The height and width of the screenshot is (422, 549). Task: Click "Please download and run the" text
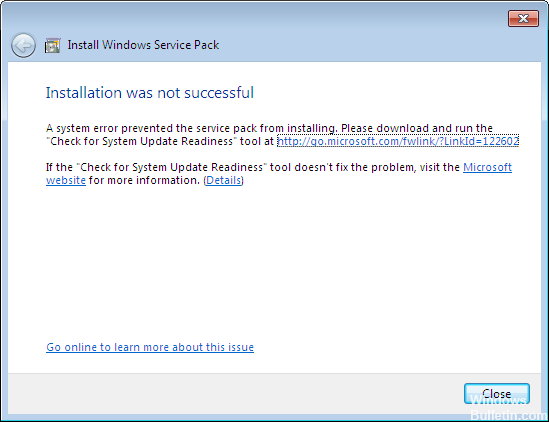417,128
